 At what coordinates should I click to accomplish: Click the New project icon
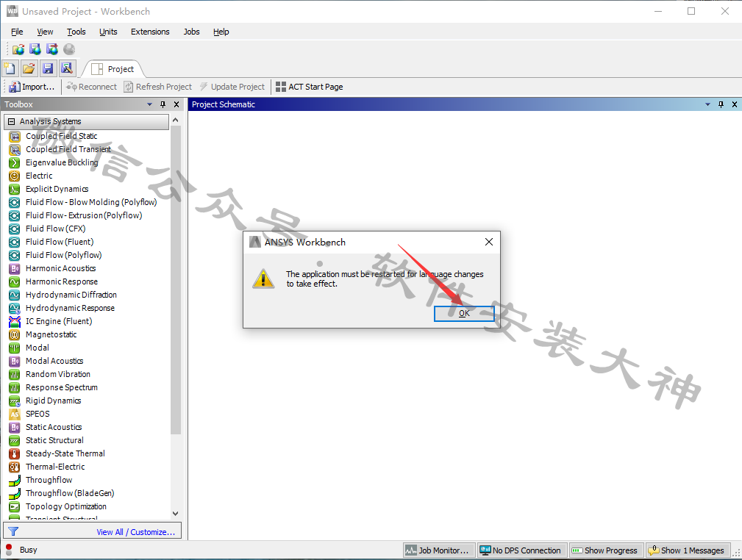(10, 68)
